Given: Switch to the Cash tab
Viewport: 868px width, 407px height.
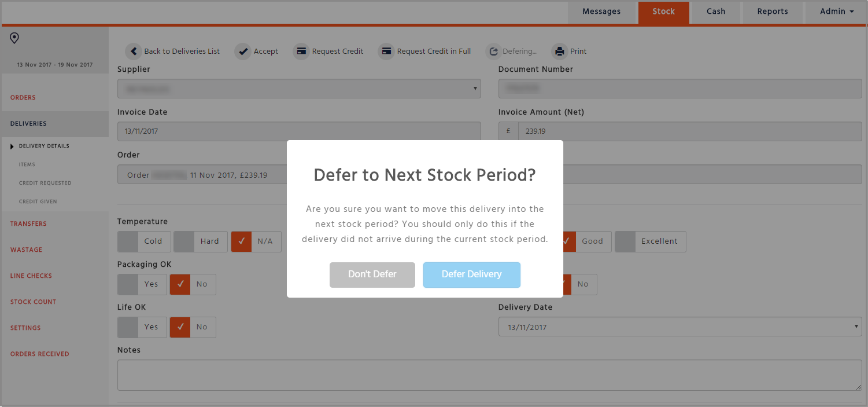Looking at the screenshot, I should coord(716,12).
